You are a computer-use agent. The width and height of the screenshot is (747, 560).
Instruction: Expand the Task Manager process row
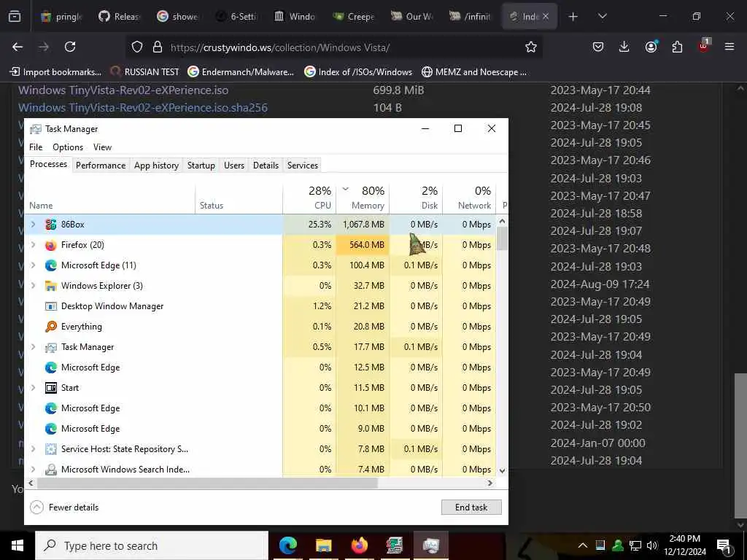click(34, 347)
